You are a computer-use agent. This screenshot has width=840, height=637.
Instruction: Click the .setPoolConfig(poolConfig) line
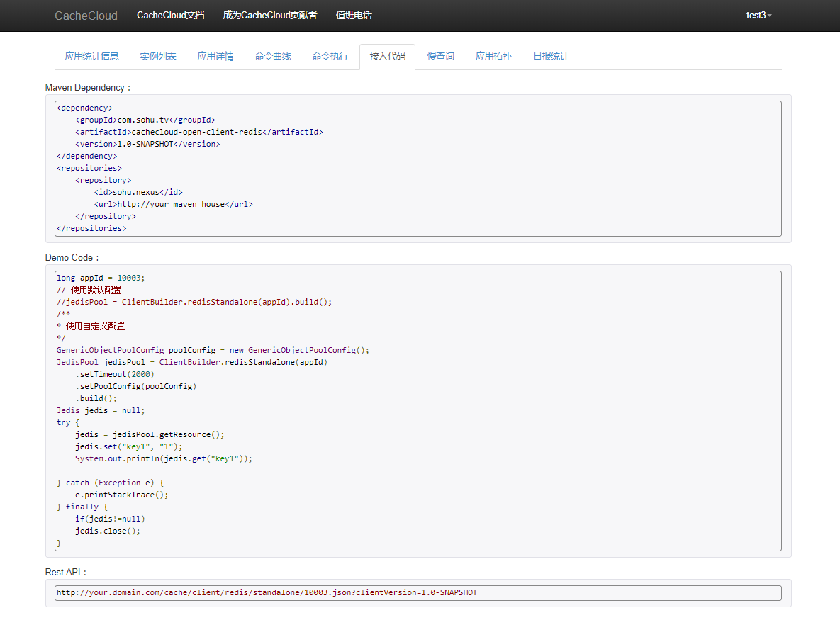coord(136,386)
